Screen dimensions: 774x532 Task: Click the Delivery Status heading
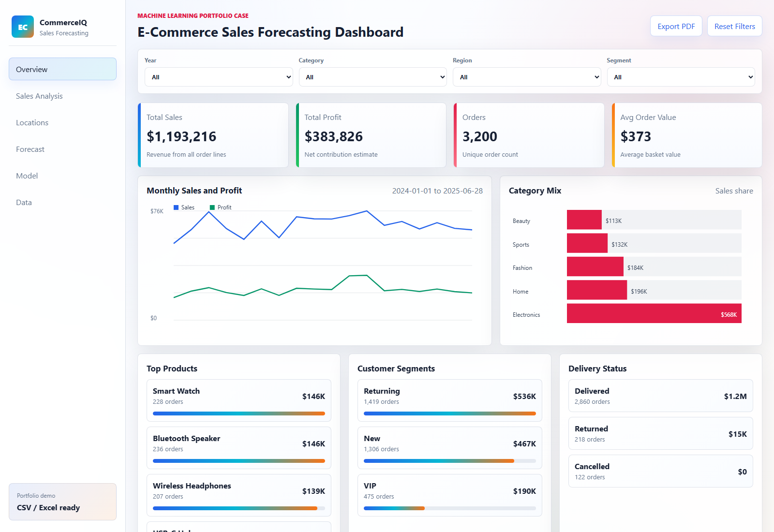click(597, 369)
